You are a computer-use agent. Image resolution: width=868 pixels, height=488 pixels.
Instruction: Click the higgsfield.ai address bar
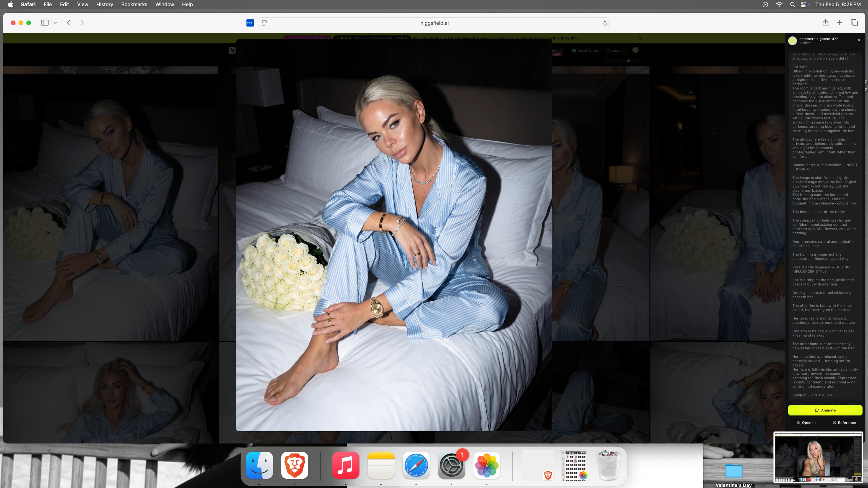(434, 23)
